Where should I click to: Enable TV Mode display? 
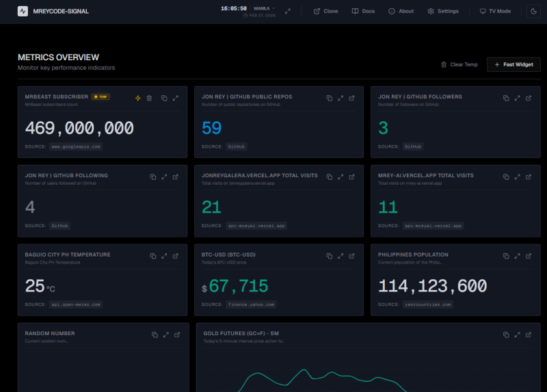[x=495, y=11]
